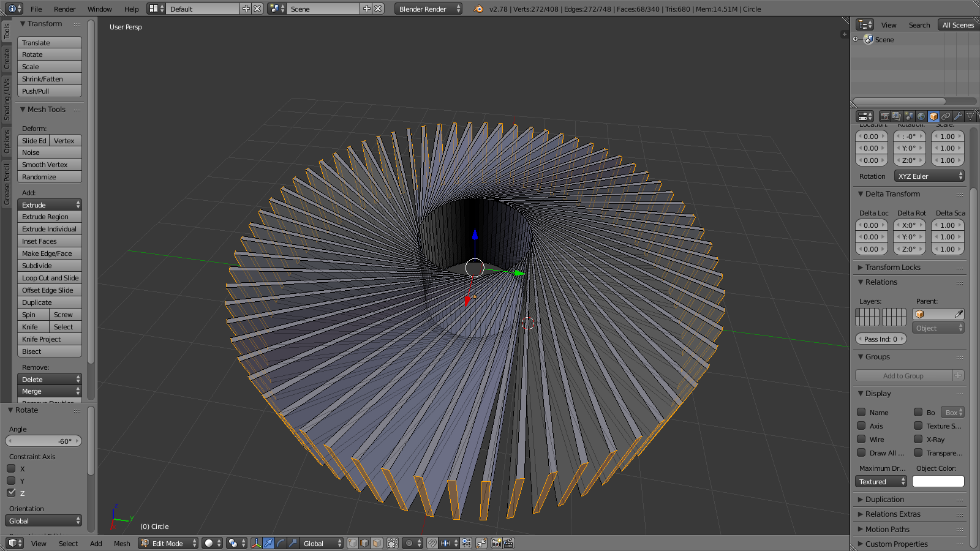Open the Object Constraints chain-link tab
Viewport: 980px width, 551px height.
tap(946, 116)
